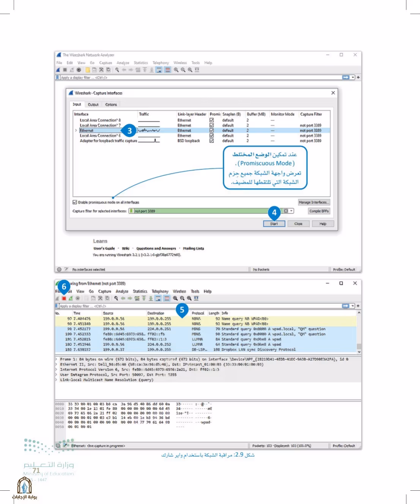Click Go to packet icon in capturing window
Image resolution: width=420 pixels, height=504 pixels.
[137, 298]
